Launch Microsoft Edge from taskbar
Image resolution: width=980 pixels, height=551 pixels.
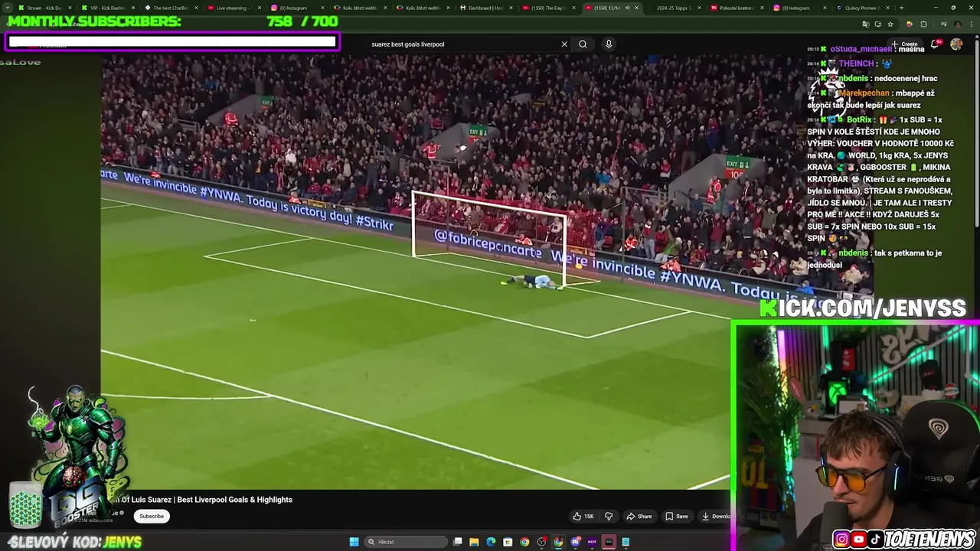[x=491, y=542]
